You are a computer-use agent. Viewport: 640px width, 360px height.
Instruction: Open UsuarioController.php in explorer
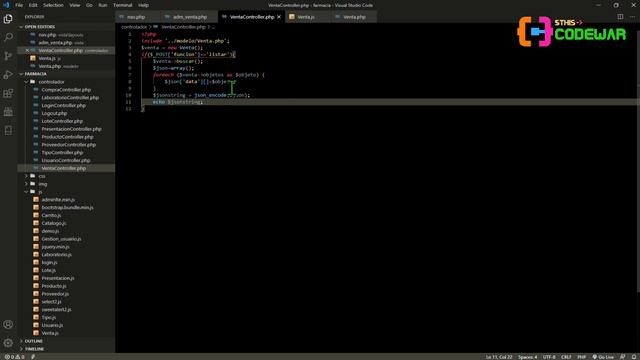[x=66, y=160]
